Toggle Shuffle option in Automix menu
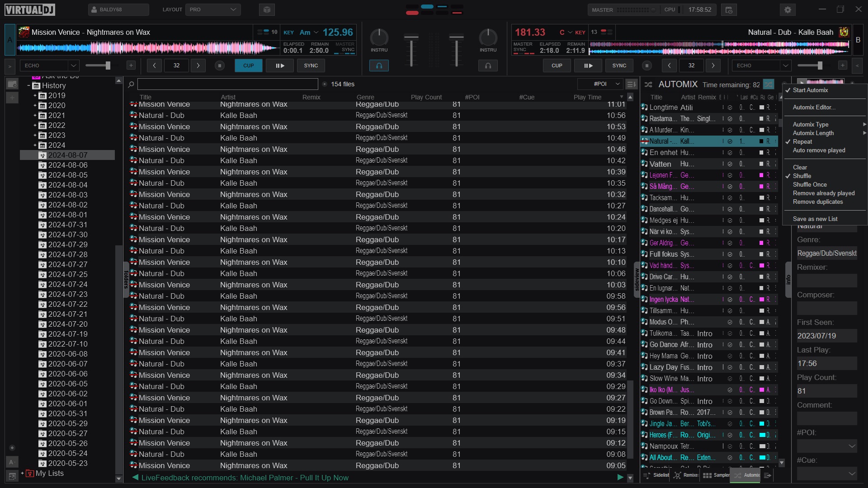This screenshot has width=868, height=488. tap(802, 176)
